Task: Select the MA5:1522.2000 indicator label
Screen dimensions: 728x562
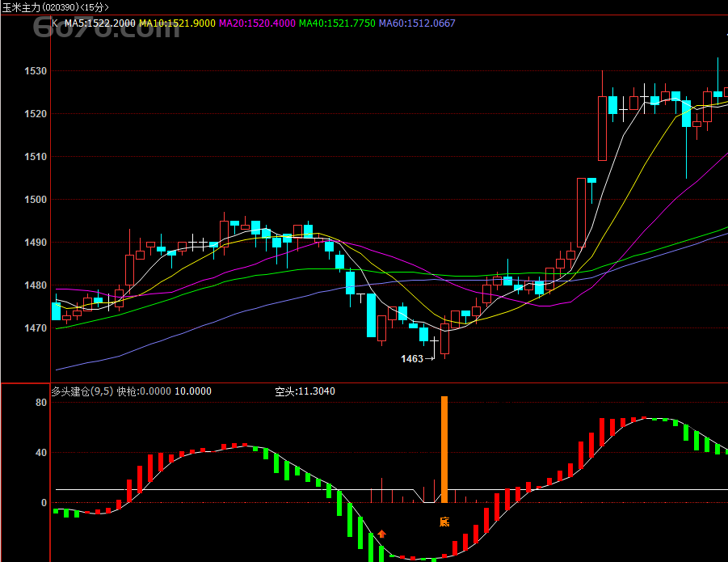Action: click(100, 23)
